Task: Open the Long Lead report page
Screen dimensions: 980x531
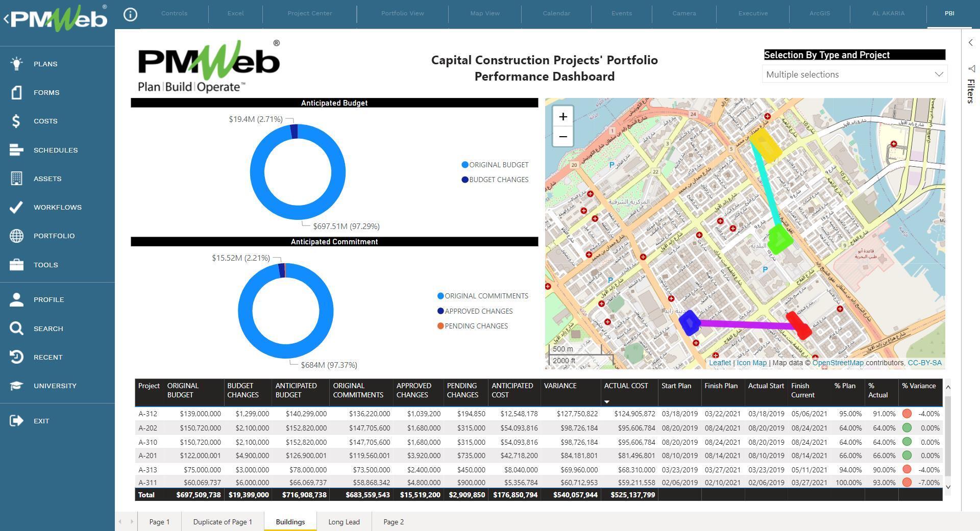Action: coord(344,522)
